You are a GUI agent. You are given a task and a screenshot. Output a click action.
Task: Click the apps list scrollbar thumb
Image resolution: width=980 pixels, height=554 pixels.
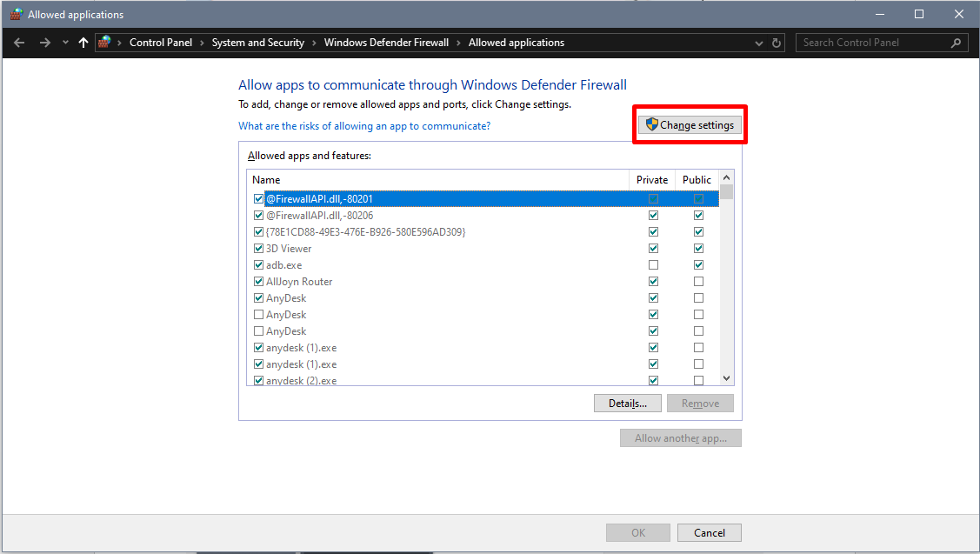[726, 192]
